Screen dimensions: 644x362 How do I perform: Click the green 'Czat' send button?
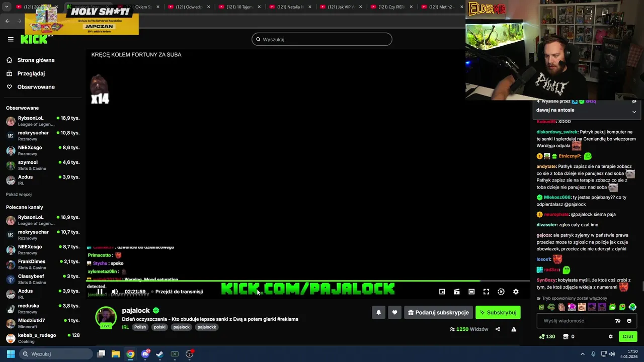(628, 336)
